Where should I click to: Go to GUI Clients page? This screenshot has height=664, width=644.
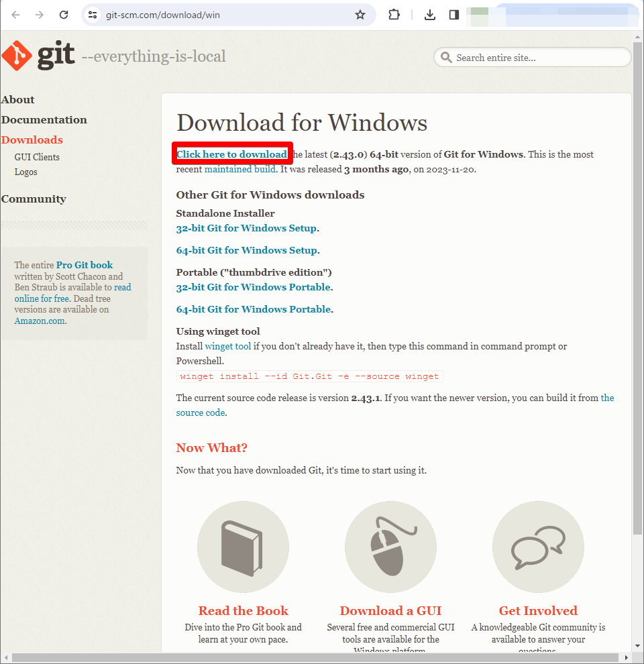pos(37,157)
